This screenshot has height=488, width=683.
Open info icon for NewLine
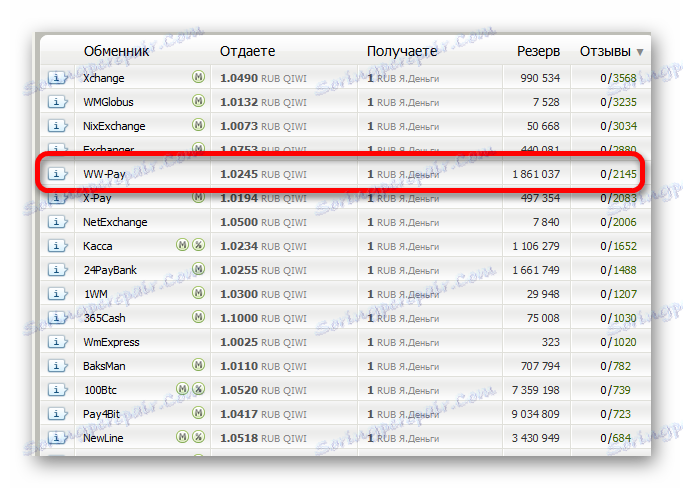[x=57, y=437]
